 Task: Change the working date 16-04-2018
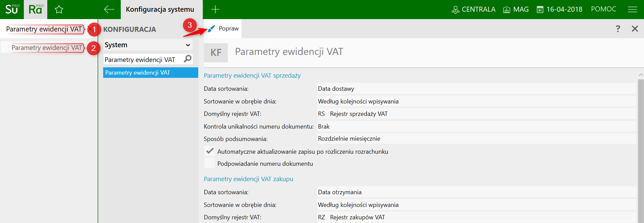560,9
